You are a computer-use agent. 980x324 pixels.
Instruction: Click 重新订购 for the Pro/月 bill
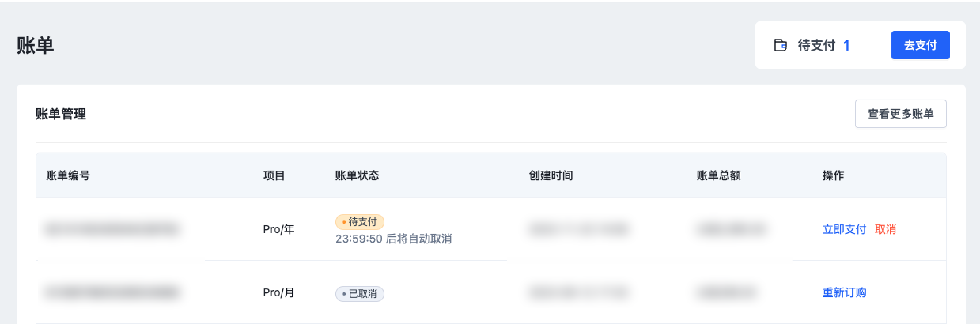tap(844, 292)
